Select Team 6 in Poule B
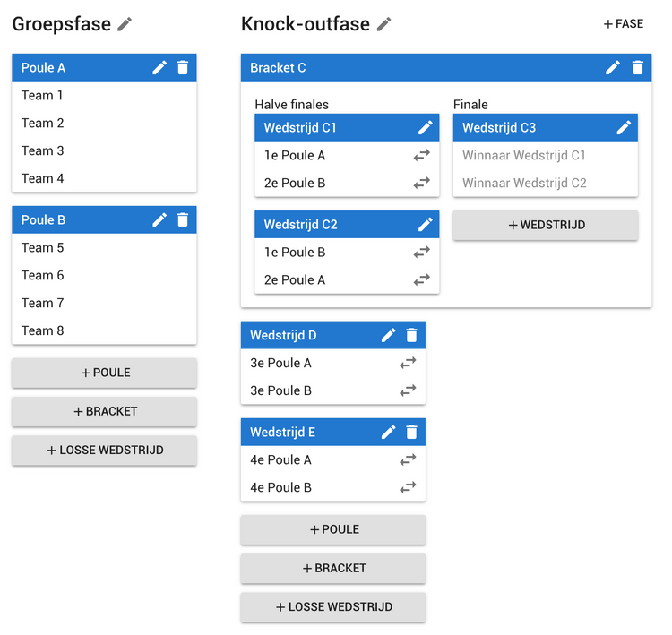The image size is (672, 635). [x=43, y=275]
